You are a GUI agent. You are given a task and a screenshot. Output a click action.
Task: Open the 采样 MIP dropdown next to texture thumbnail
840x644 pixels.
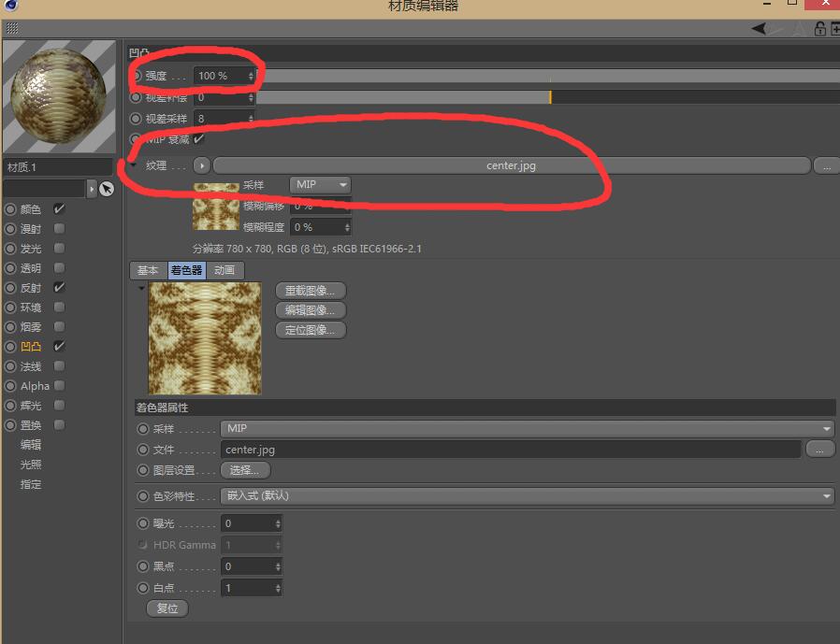(x=320, y=185)
